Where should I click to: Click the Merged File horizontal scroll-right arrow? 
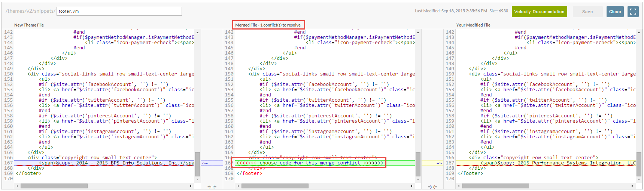click(x=412, y=186)
